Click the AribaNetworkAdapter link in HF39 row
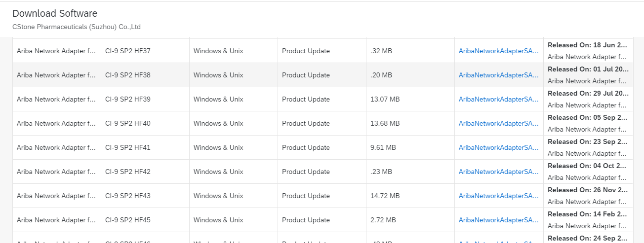The width and height of the screenshot is (644, 243). point(498,99)
